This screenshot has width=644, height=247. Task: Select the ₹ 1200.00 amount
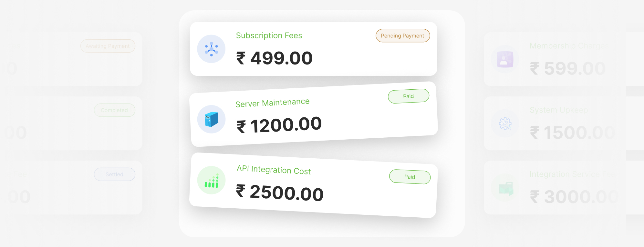click(279, 125)
